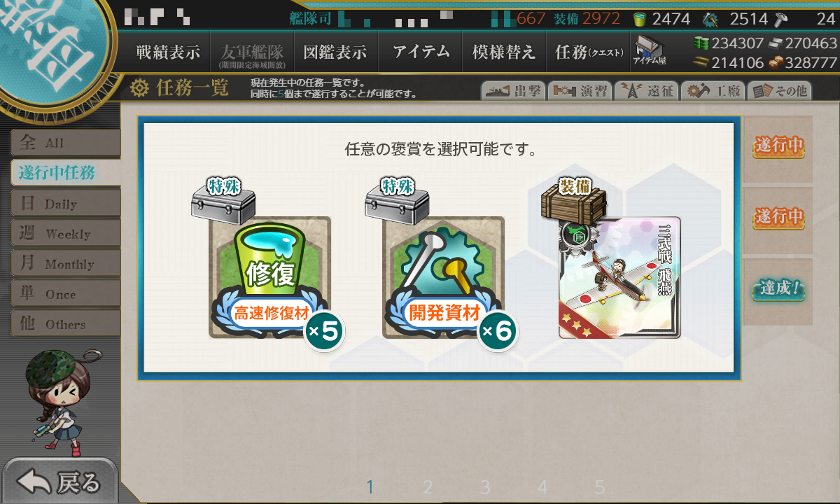The height and width of the screenshot is (504, 840).
Task: Open 模様替え in top menu
Action: (504, 52)
